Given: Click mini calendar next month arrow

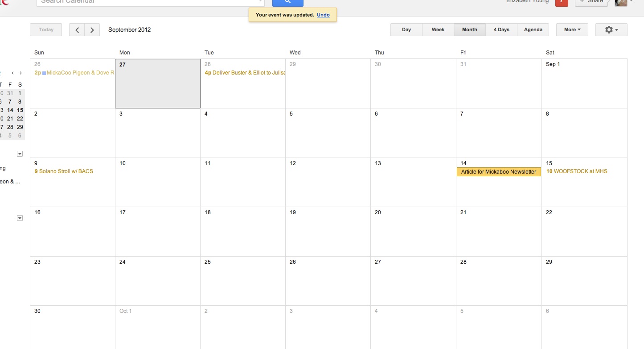Looking at the screenshot, I should coord(21,73).
